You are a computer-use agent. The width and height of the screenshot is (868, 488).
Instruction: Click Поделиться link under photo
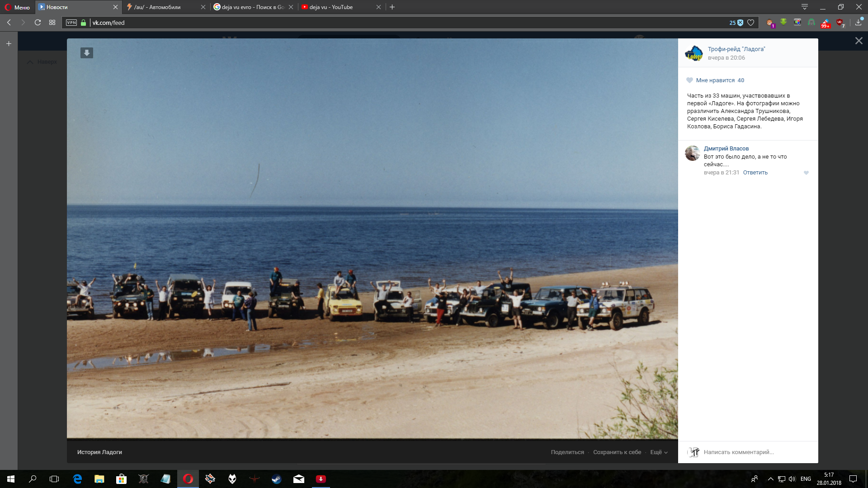coord(567,452)
